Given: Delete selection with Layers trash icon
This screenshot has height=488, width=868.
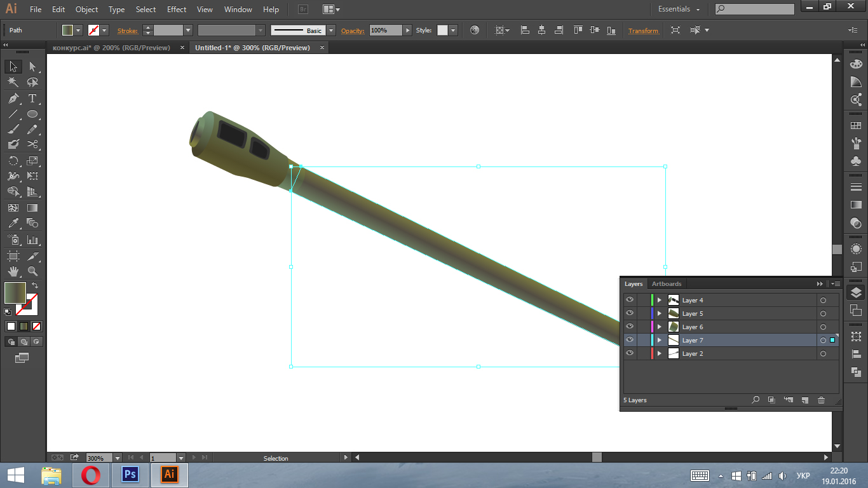Looking at the screenshot, I should click(x=821, y=400).
